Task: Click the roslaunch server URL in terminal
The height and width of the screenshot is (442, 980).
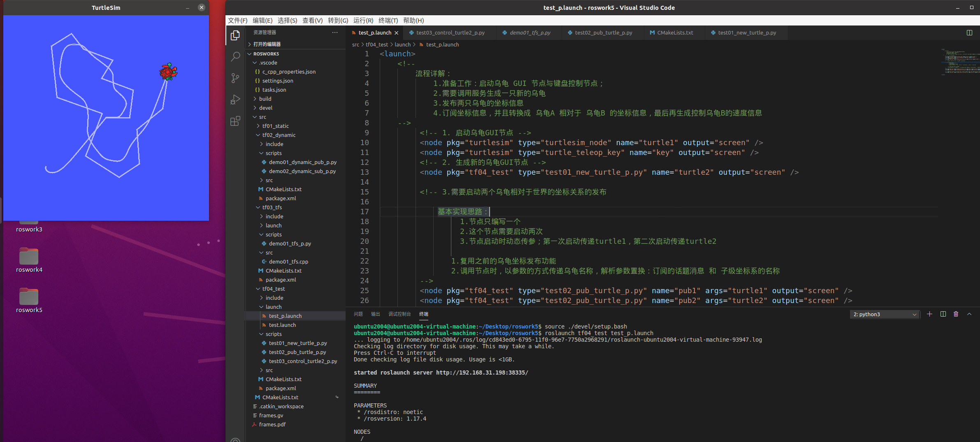Action: pos(482,373)
